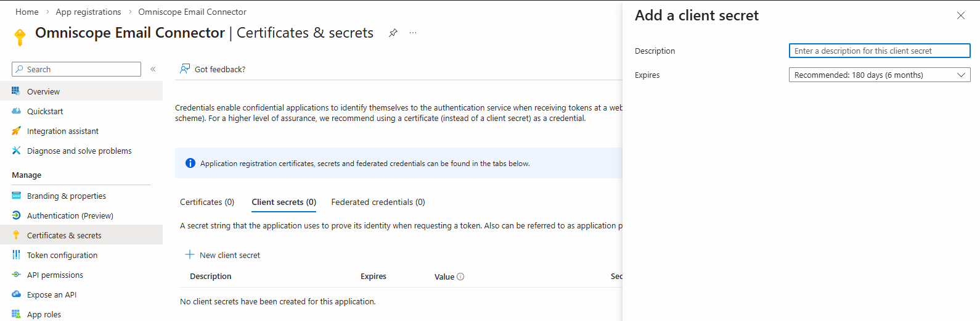Go to App roles page

[81, 314]
